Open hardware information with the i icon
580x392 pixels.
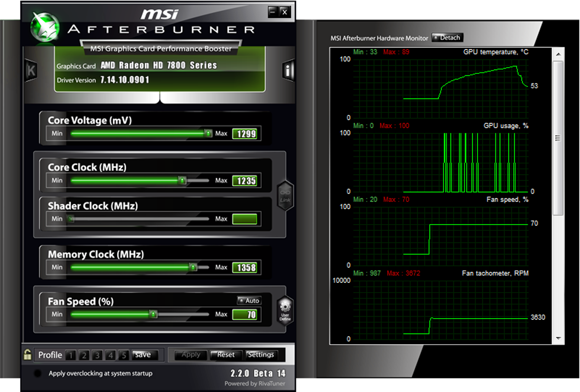[288, 70]
